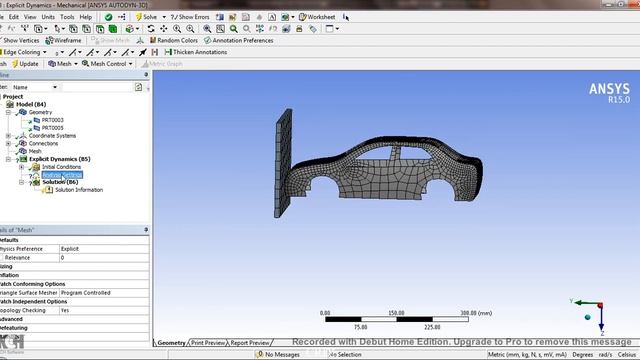640x360 pixels.
Task: Click the tag annotation icon
Action: tap(313, 29)
